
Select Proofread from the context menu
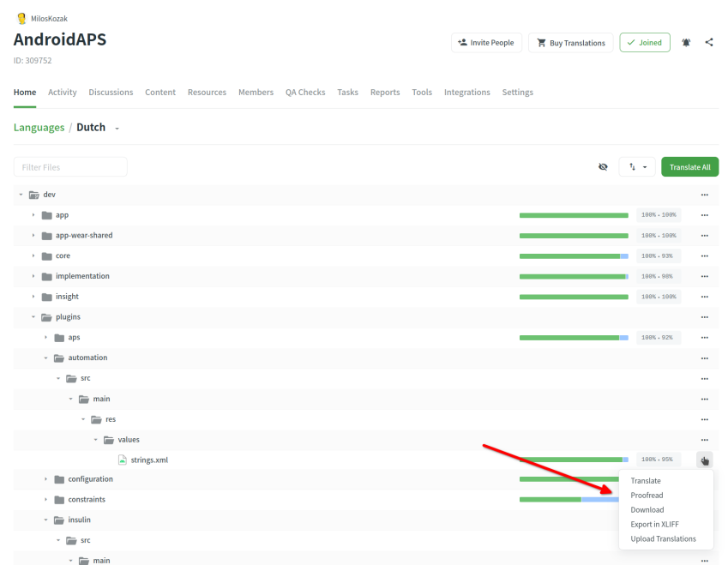(647, 496)
